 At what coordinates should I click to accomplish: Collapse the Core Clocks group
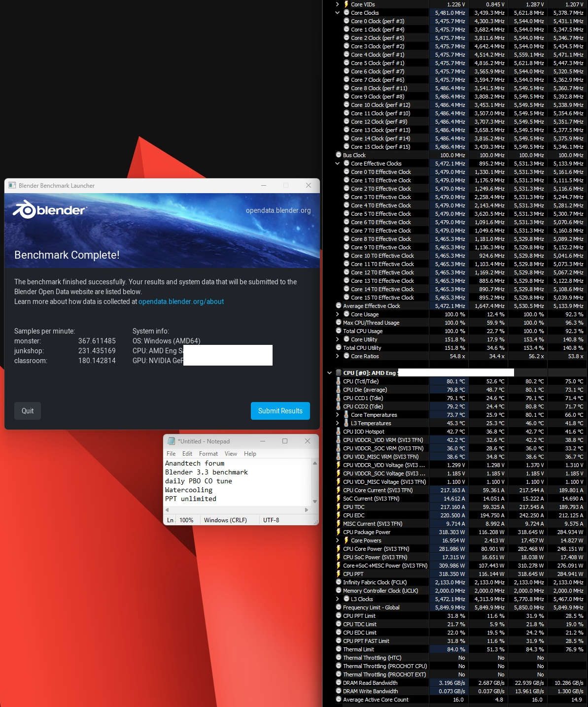337,13
